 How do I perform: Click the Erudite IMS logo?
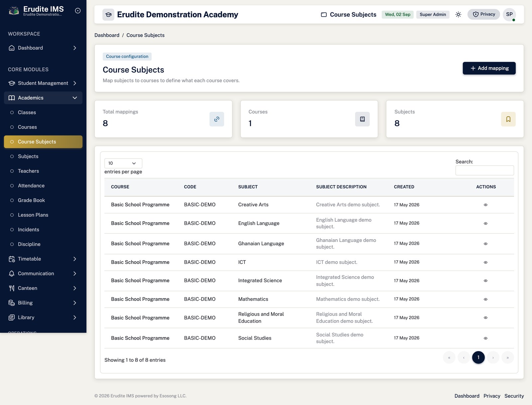point(14,11)
